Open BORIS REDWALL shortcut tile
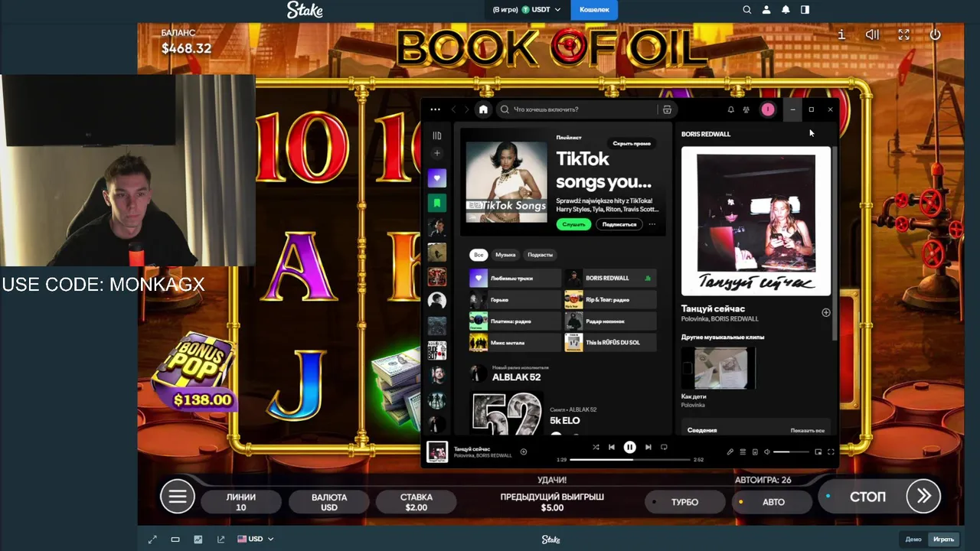Image resolution: width=980 pixels, height=551 pixels. pos(610,278)
